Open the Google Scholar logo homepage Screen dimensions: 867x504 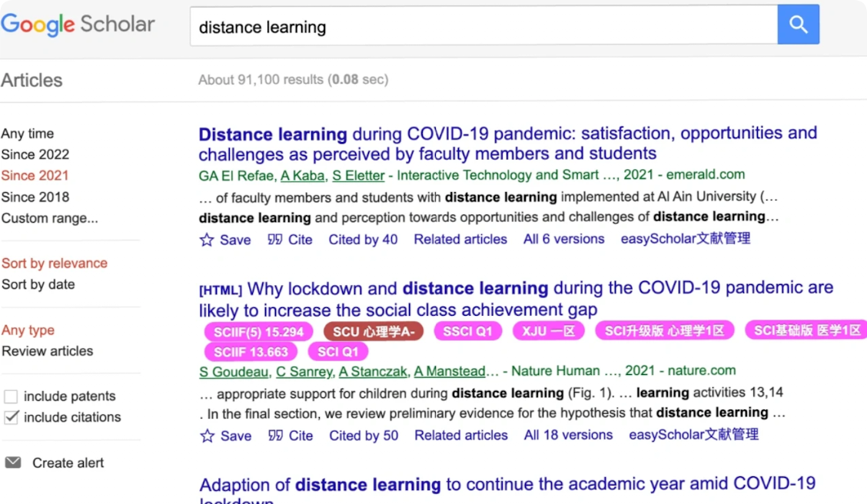pyautogui.click(x=78, y=25)
